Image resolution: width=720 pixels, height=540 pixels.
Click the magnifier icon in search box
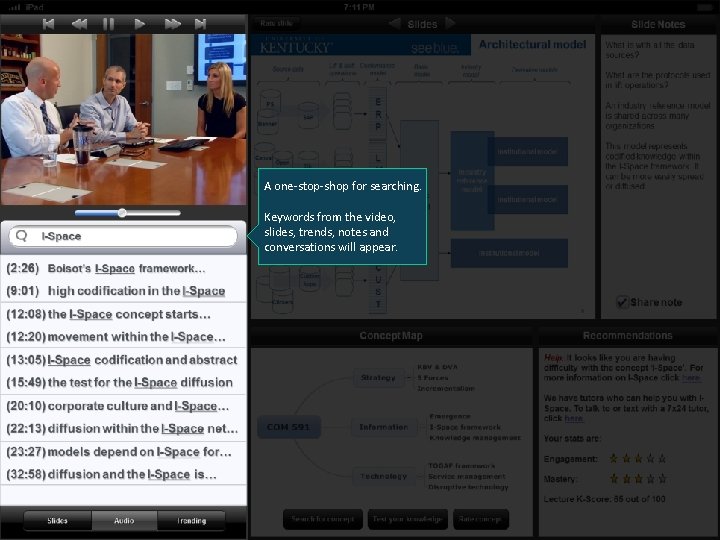(21, 236)
